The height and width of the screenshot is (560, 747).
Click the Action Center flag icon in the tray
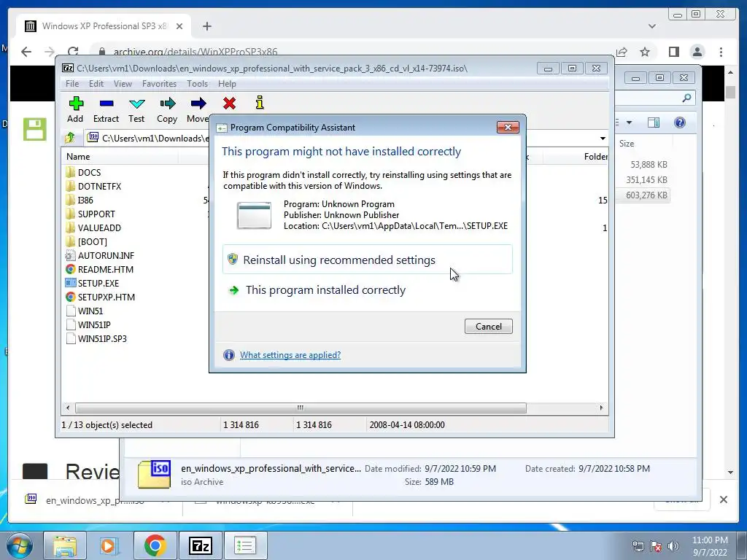point(656,545)
